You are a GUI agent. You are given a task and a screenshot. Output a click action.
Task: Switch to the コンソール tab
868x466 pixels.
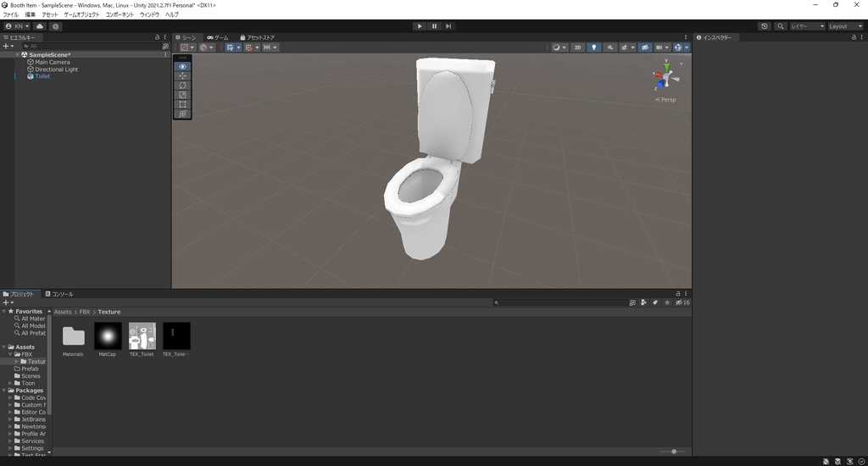59,294
